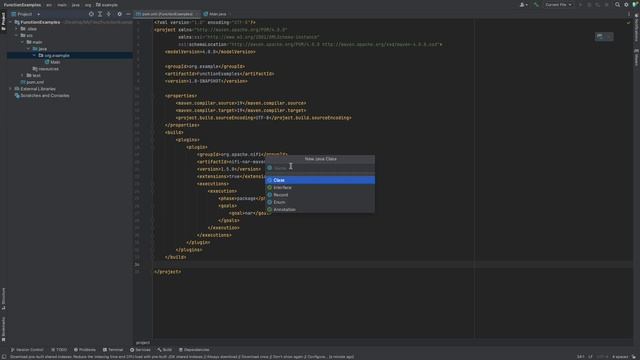Screen dimensions: 640x360
Task: Select Class in New Java Class popup
Action: pos(320,180)
